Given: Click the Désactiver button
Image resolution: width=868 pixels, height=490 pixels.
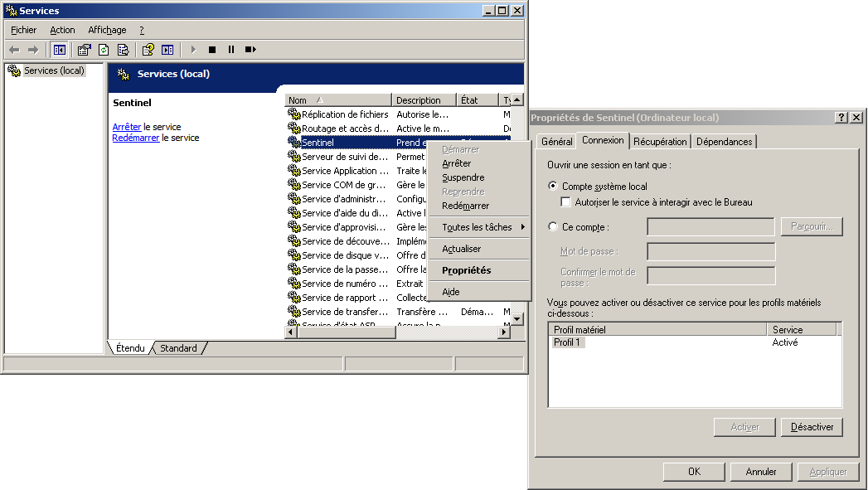Looking at the screenshot, I should pos(812,428).
